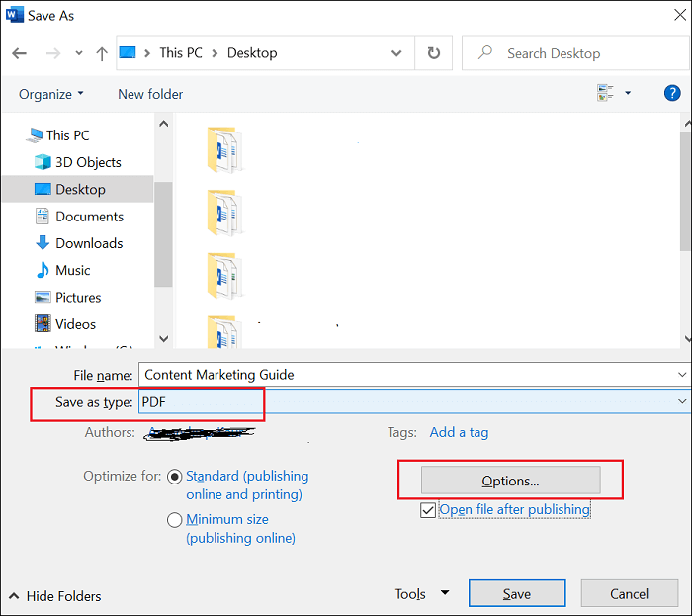Click the change view layout icon
The height and width of the screenshot is (616, 692).
[606, 94]
